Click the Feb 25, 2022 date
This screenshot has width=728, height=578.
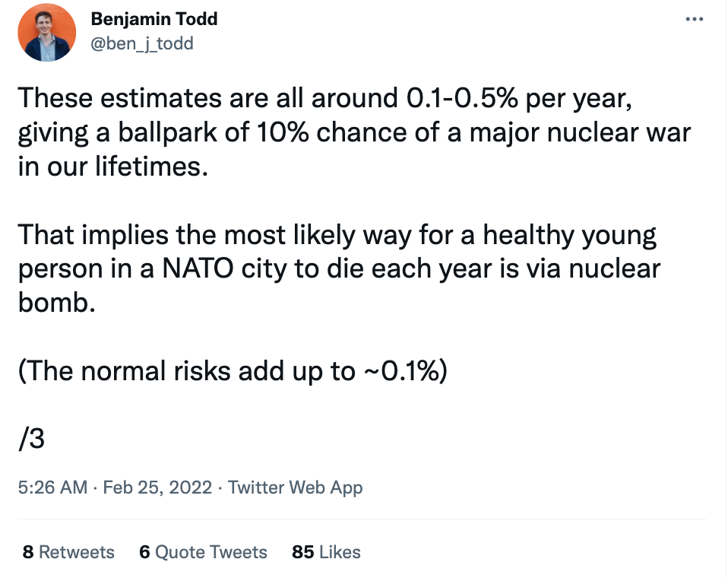click(x=157, y=487)
